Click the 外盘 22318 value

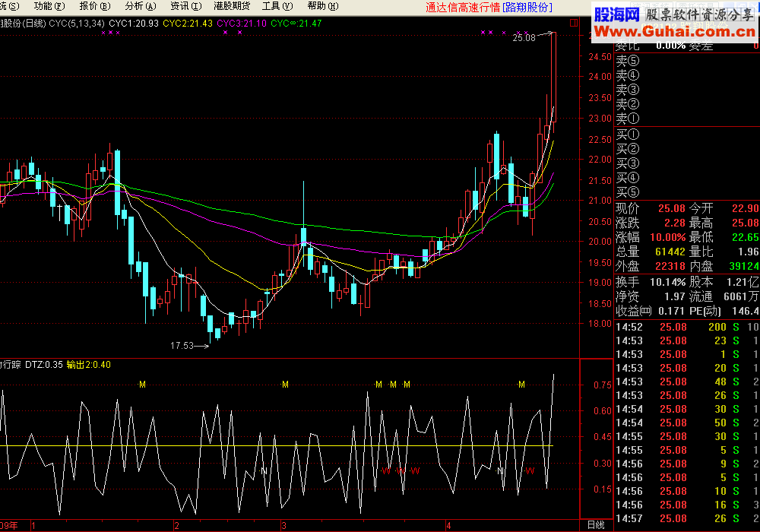(670, 266)
